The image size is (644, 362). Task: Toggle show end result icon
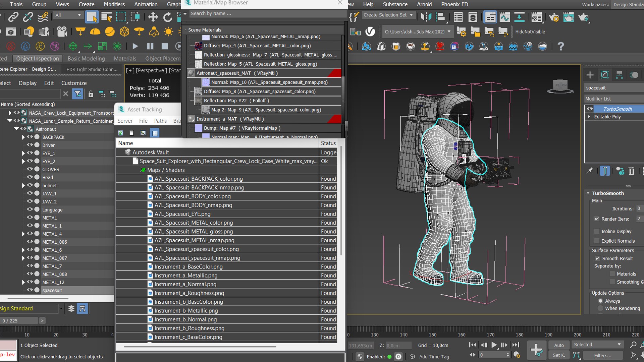click(605, 171)
